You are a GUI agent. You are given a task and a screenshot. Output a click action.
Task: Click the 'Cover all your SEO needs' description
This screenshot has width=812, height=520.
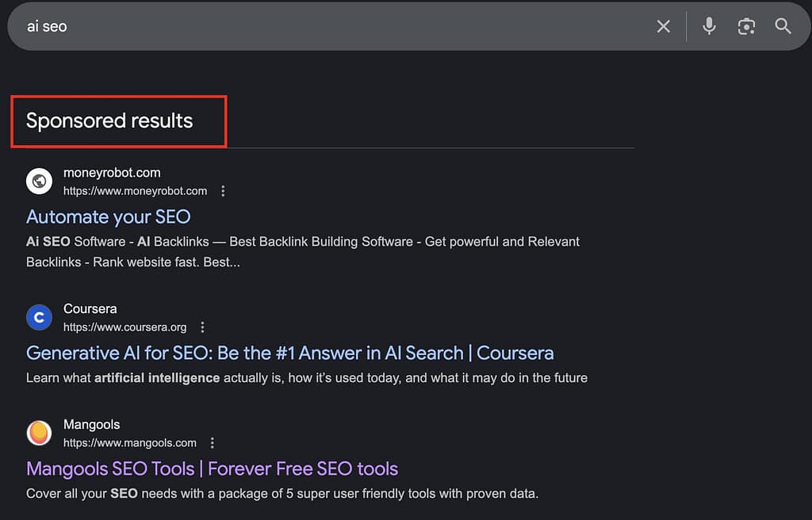pos(282,494)
